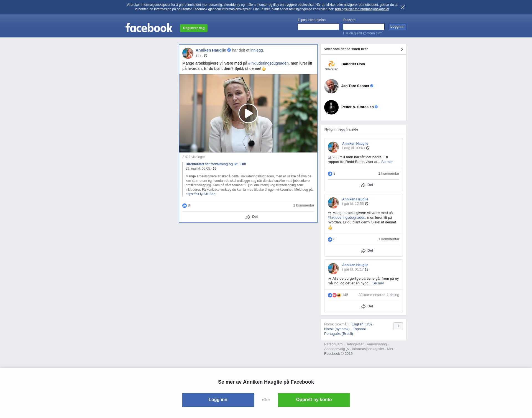Open avatar on the I dag kl. 00:43 post
The image size is (532, 418).
point(333,147)
